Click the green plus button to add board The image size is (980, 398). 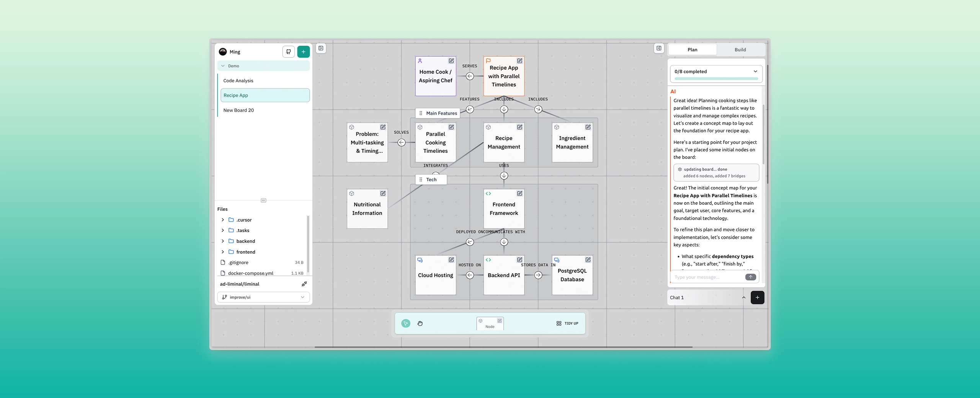tap(303, 52)
